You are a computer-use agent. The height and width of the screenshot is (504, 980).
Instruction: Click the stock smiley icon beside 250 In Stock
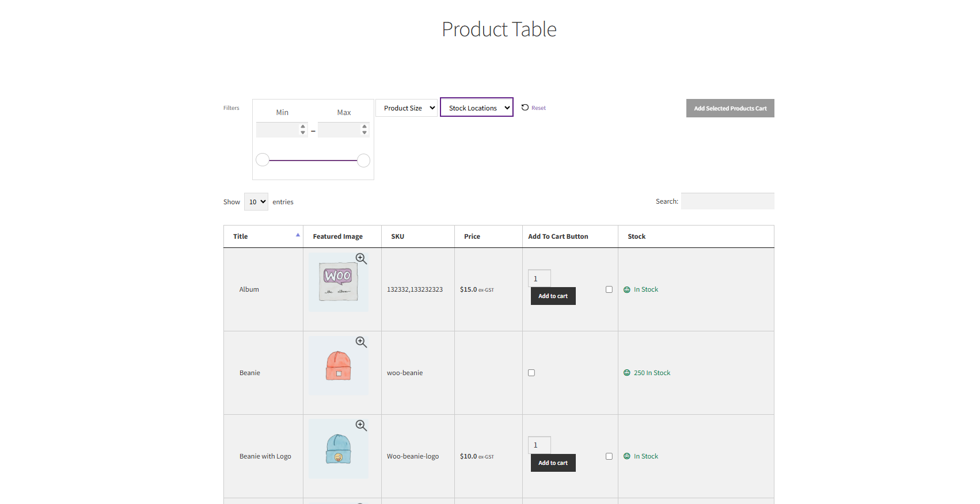click(627, 373)
